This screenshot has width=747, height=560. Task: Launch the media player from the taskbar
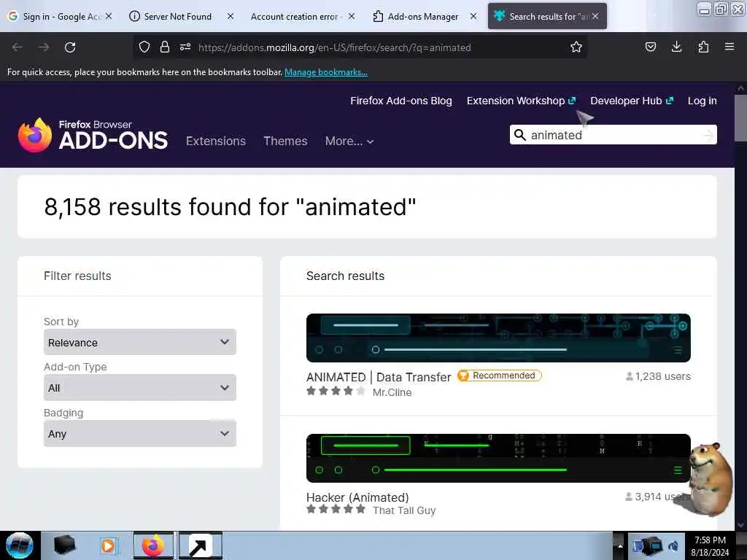(108, 545)
